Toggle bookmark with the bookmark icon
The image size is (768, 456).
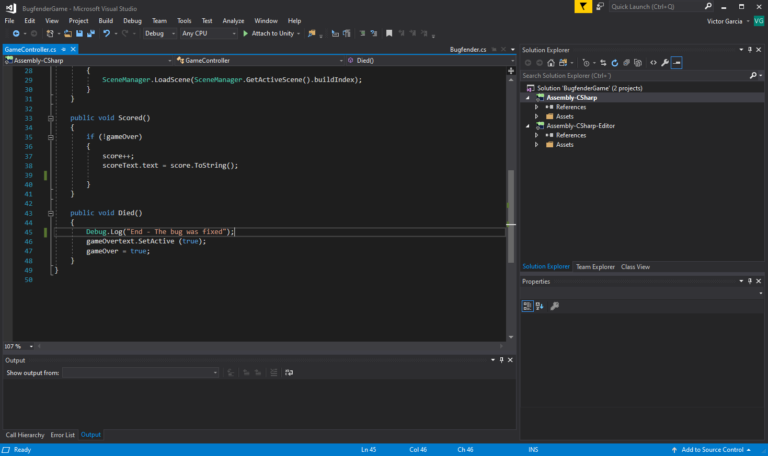[389, 33]
